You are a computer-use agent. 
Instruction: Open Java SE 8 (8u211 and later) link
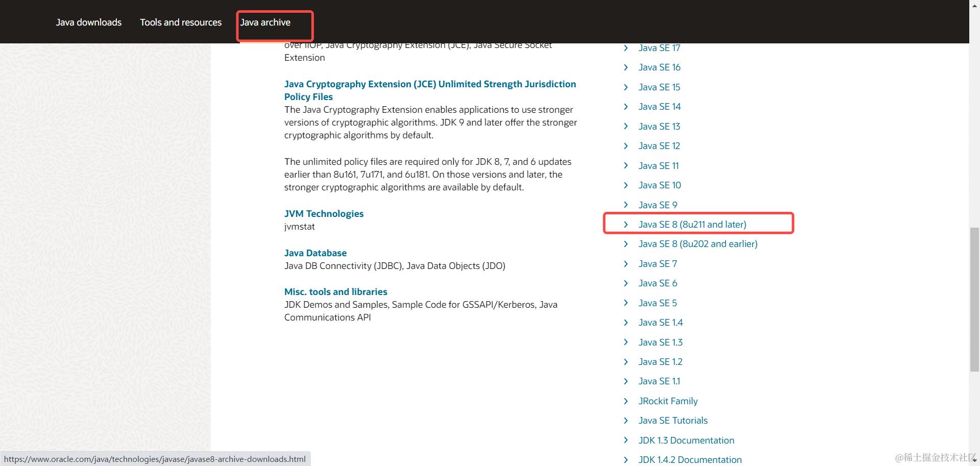(692, 225)
